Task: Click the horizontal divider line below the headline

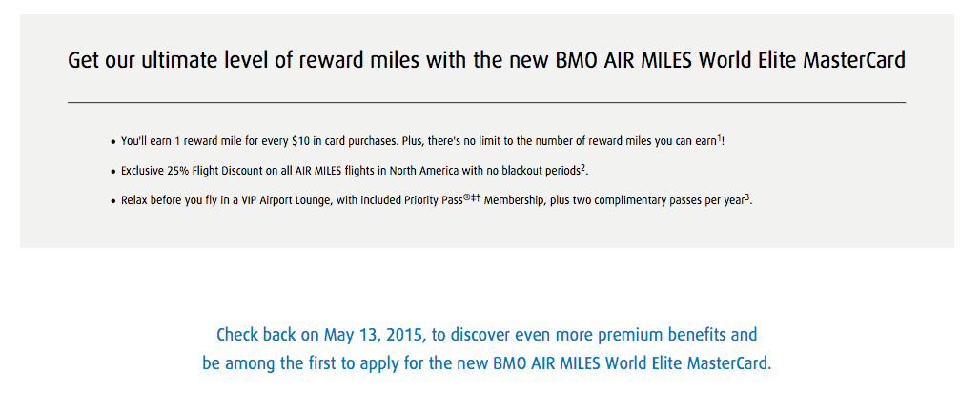Action: 486,102
